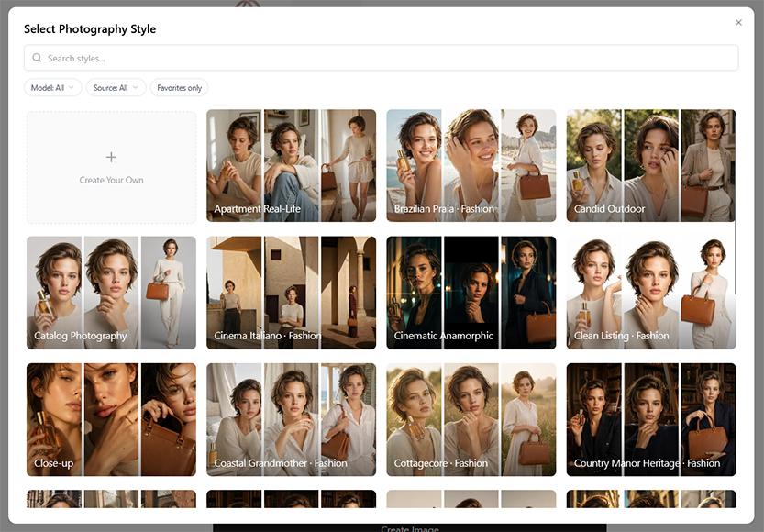Select the Catalog Photography style
Viewport: 764px width, 532px height.
(111, 293)
